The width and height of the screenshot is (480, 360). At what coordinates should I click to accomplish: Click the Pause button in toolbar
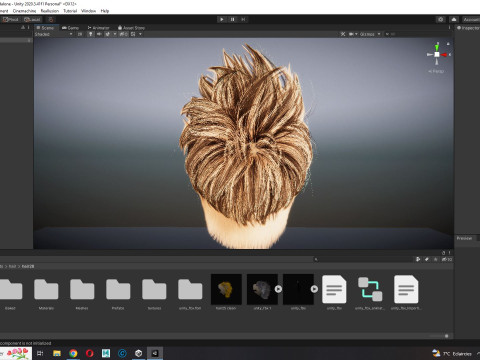click(232, 19)
